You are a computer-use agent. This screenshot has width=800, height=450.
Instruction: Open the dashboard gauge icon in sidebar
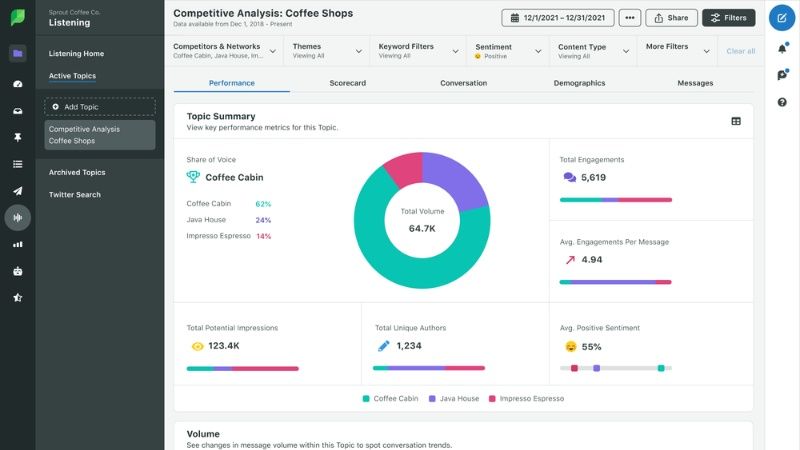(18, 84)
